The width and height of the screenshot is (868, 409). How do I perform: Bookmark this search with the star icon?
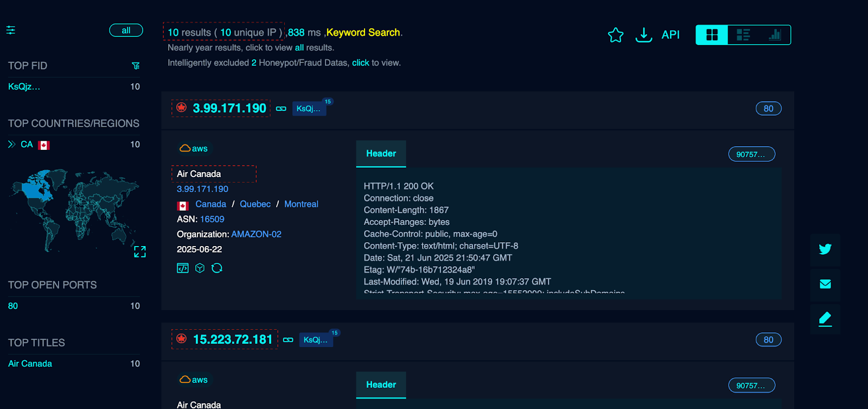tap(616, 35)
